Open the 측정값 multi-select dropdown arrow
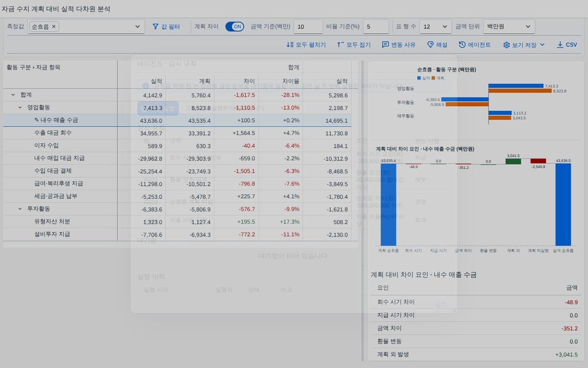 (137, 26)
